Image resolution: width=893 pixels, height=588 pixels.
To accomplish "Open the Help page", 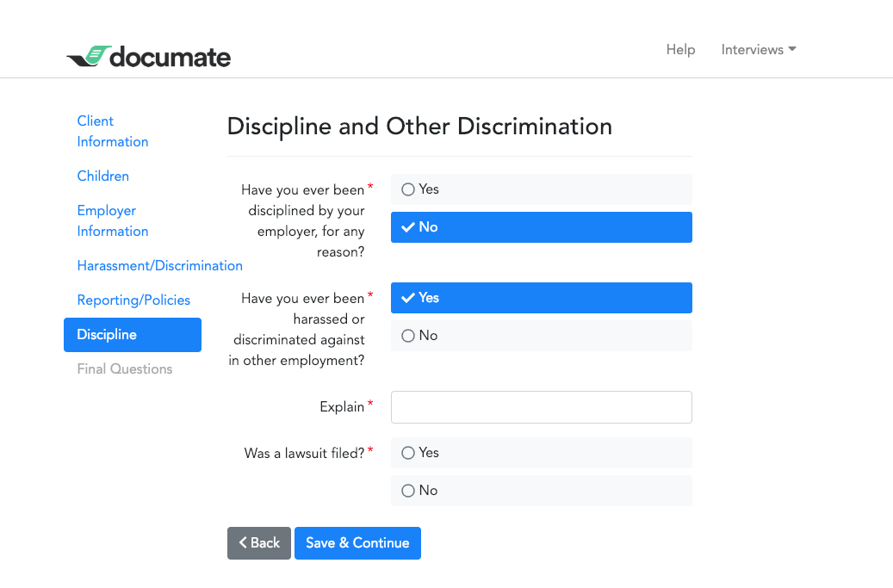I will click(x=680, y=50).
